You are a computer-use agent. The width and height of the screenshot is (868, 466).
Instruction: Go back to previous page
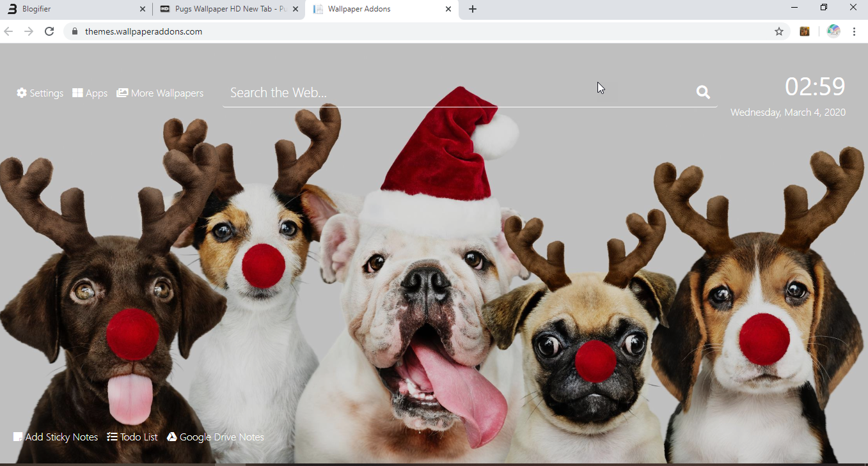pos(9,31)
